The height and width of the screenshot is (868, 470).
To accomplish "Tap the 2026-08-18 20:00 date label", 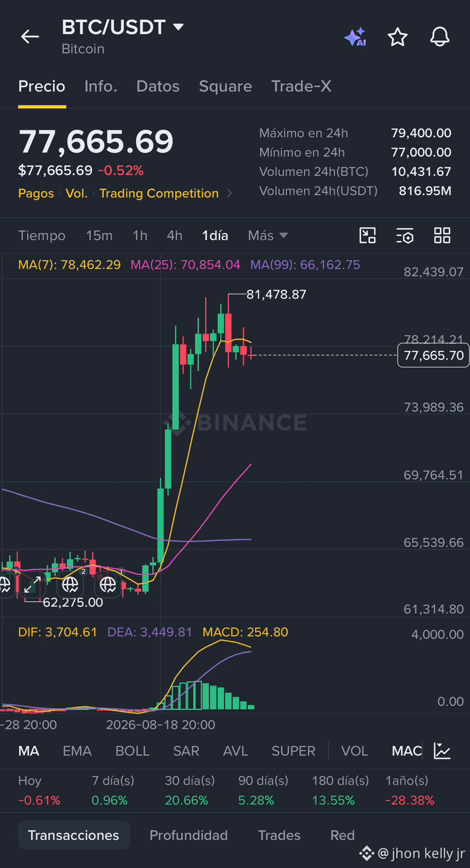I will pos(160,725).
